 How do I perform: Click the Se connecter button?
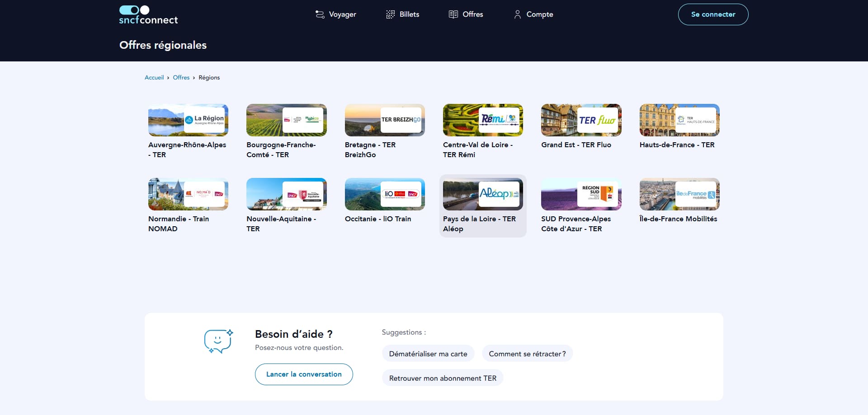point(713,14)
